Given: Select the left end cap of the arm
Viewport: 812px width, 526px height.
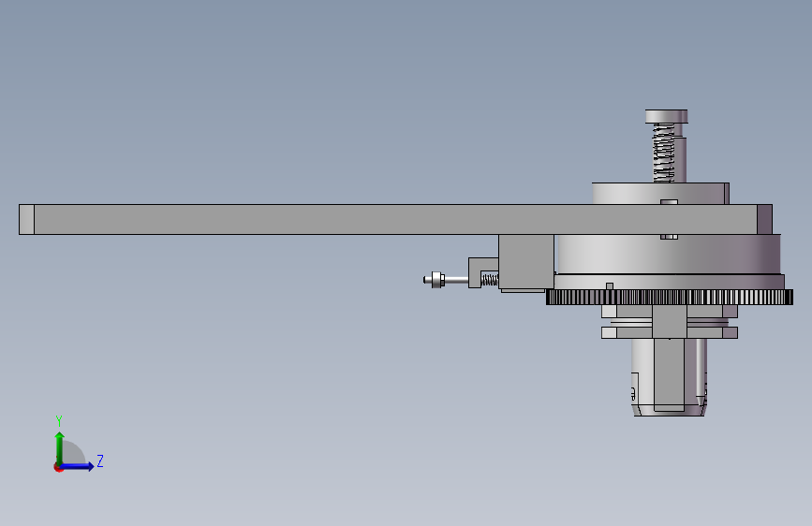Looking at the screenshot, I should (x=26, y=220).
